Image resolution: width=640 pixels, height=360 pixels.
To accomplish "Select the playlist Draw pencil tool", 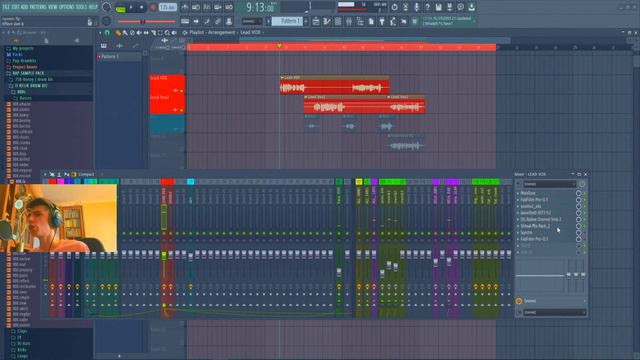I will [x=118, y=33].
